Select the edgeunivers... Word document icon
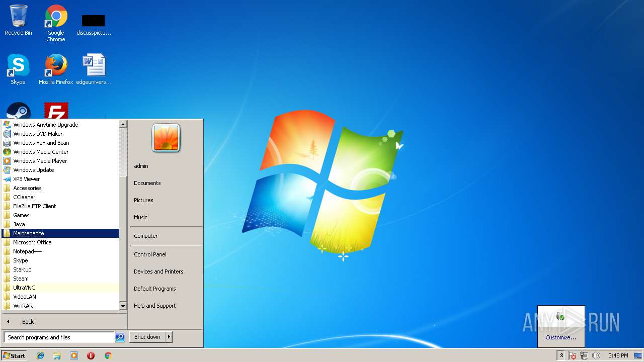The height and width of the screenshot is (362, 644). (x=94, y=69)
